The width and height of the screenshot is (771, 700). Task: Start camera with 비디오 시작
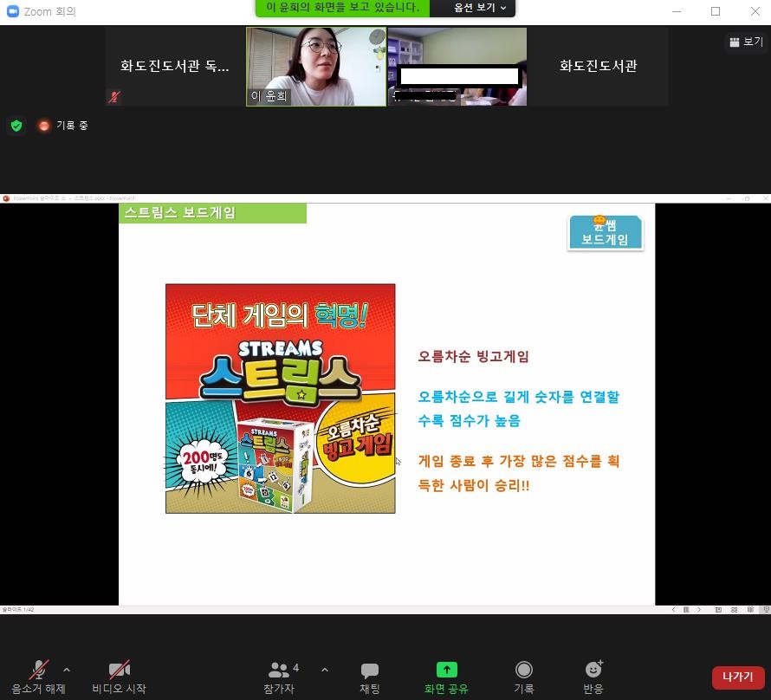click(119, 677)
